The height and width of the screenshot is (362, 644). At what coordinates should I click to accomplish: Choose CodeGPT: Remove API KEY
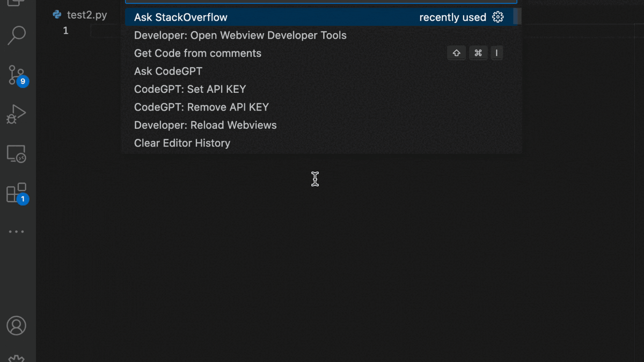(x=201, y=107)
